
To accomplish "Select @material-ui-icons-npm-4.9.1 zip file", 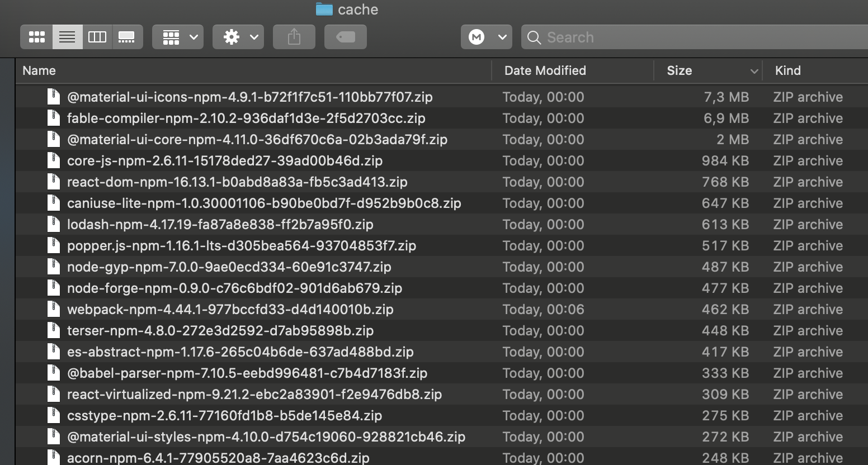I will tap(250, 97).
